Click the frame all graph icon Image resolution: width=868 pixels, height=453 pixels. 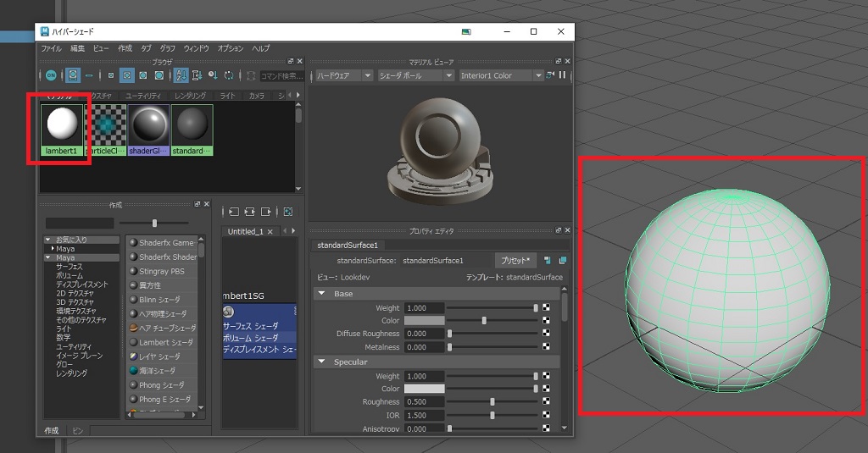pyautogui.click(x=288, y=212)
